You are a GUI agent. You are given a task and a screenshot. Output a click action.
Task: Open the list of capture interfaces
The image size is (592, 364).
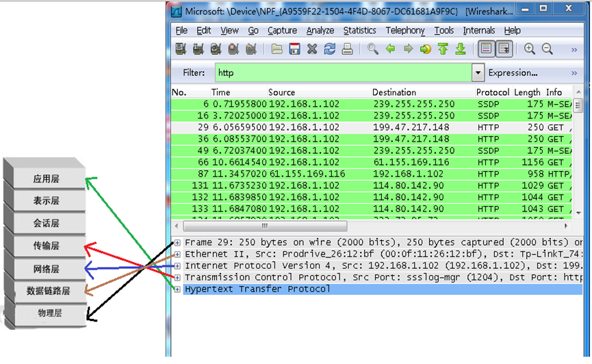181,49
